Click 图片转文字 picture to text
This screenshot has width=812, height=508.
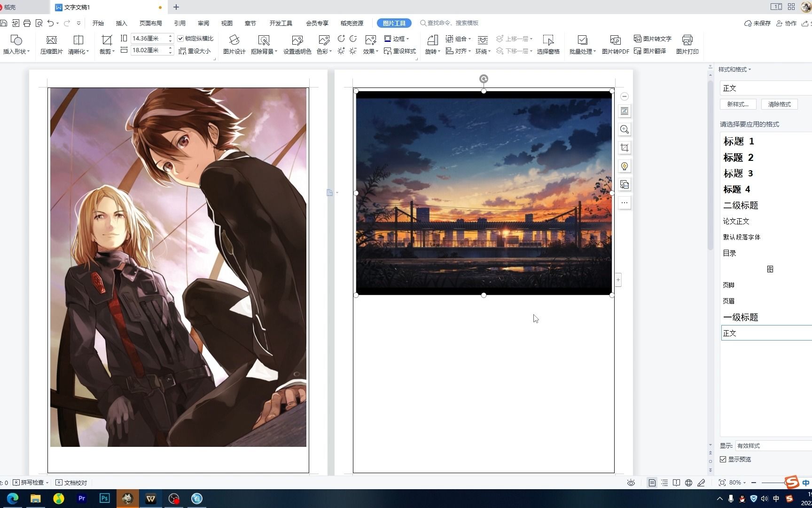(x=653, y=39)
